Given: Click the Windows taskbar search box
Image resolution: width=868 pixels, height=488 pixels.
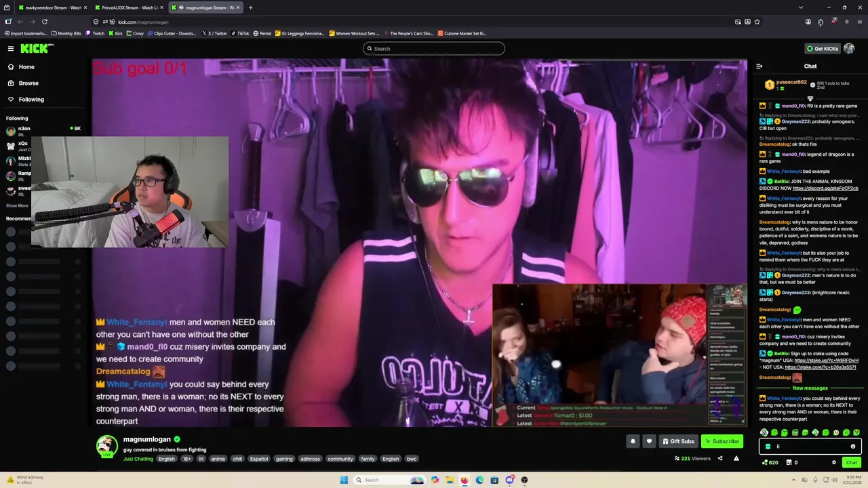Looking at the screenshot, I should [x=391, y=480].
